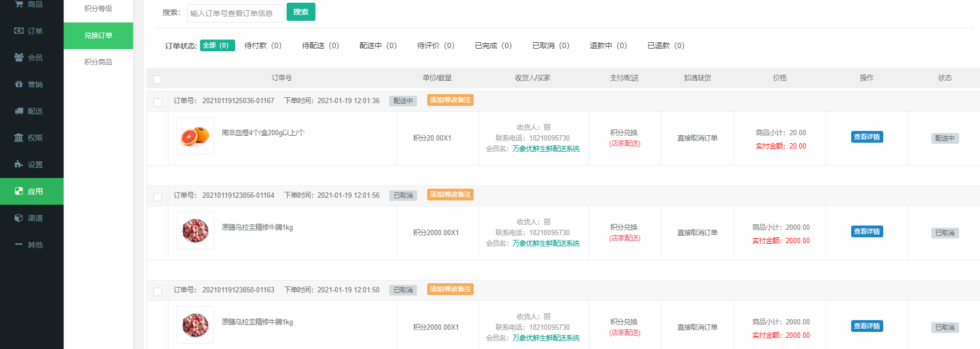Switch to the 已完成 status tab

point(493,45)
